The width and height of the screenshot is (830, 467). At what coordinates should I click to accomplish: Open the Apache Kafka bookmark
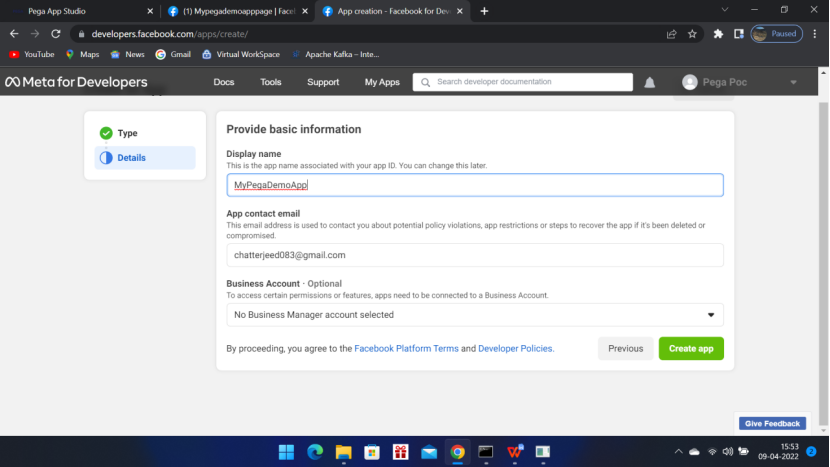pos(335,55)
